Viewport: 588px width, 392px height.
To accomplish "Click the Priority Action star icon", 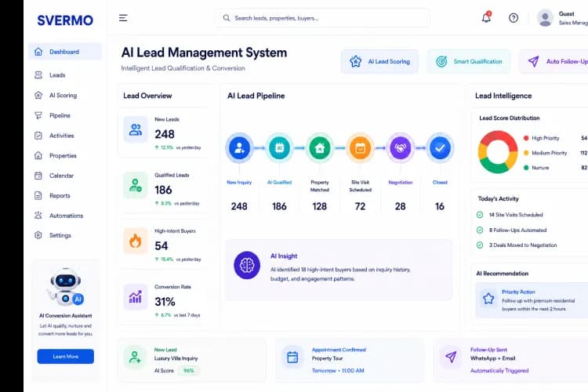I will pos(488,299).
